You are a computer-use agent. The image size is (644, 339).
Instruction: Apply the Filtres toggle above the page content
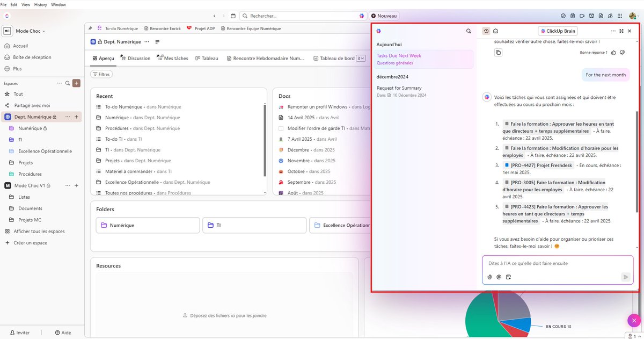[x=101, y=74]
